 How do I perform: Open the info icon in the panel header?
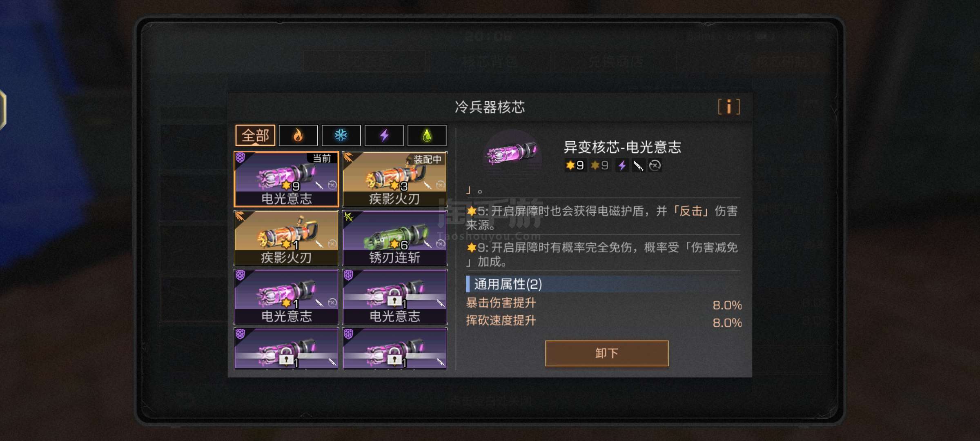coord(729,107)
